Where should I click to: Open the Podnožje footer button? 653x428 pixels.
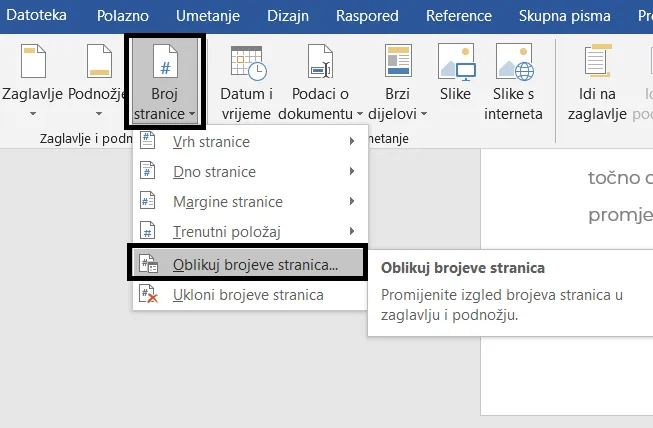98,81
